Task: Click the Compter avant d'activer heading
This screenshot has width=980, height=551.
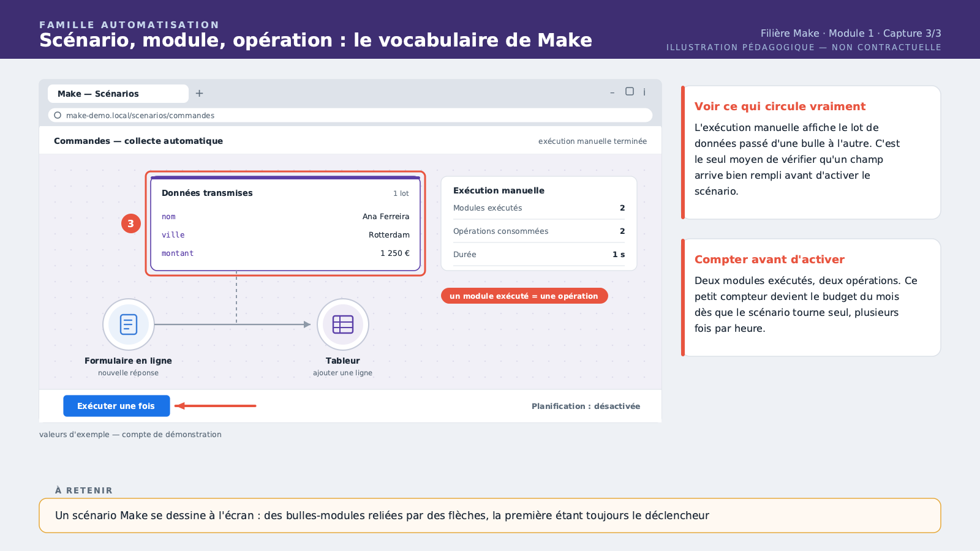Action: [769, 260]
